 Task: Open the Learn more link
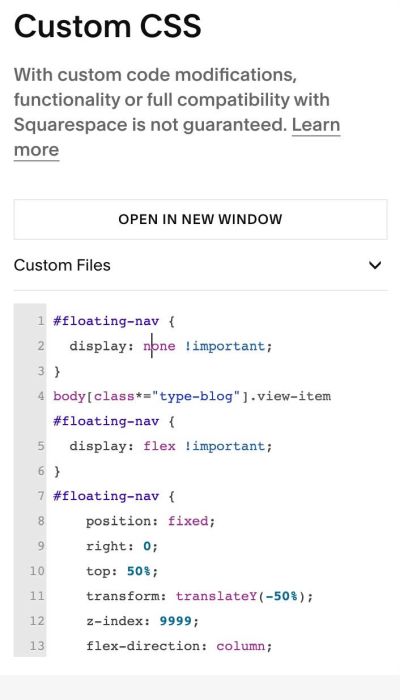pyautogui.click(x=177, y=137)
